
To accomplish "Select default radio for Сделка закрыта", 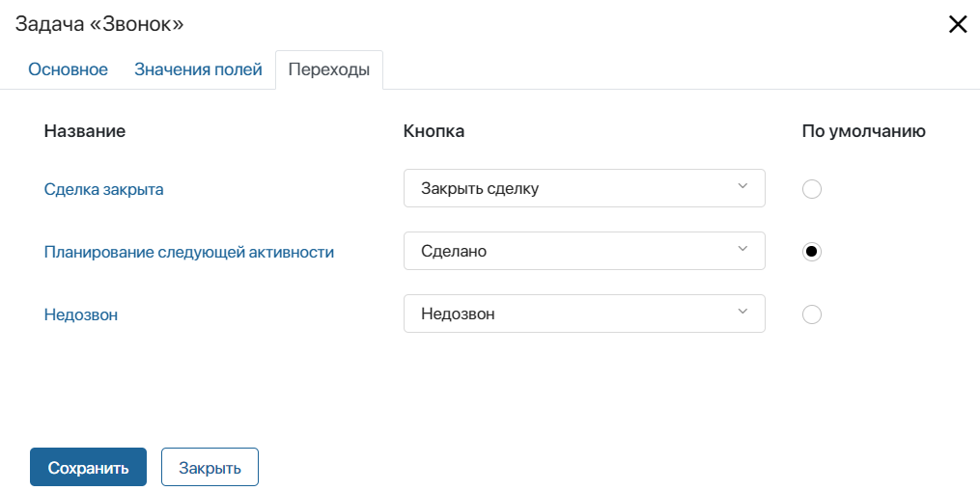I will pos(811,189).
